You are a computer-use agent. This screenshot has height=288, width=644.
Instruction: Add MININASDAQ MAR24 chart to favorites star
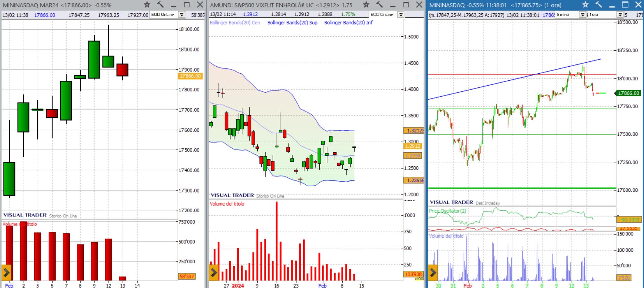[x=147, y=5]
